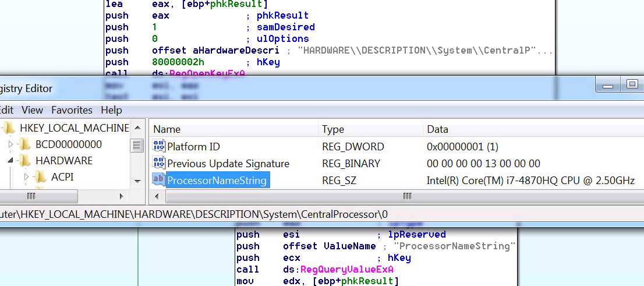Select the HKEY_LOCAL_MACHINE folder icon
644x286 pixels.
(x=9, y=128)
